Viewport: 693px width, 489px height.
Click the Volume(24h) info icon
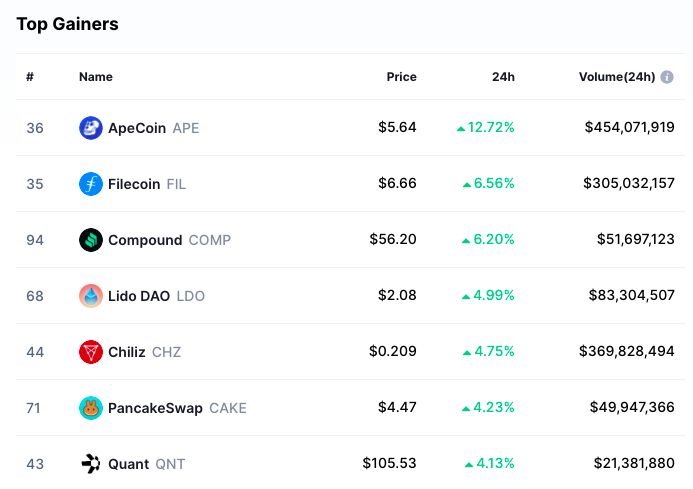667,77
